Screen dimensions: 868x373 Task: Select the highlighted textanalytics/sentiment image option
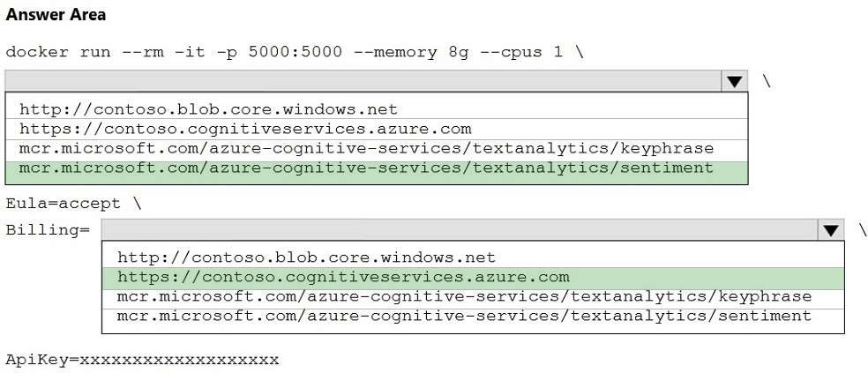(x=366, y=168)
